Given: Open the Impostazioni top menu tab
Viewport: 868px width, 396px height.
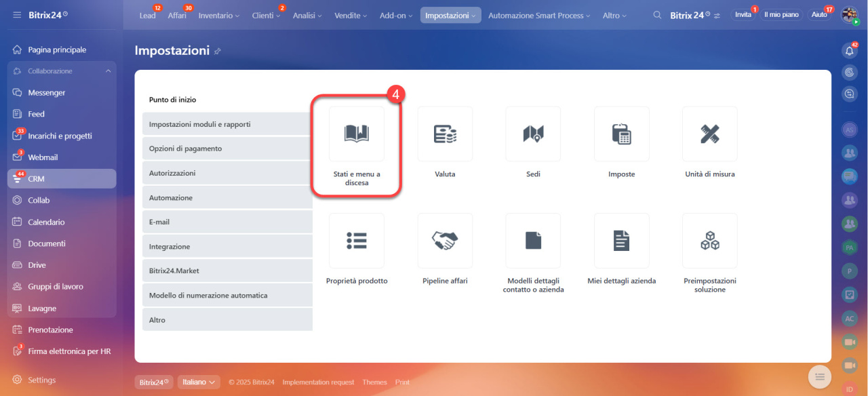Looking at the screenshot, I should click(450, 15).
